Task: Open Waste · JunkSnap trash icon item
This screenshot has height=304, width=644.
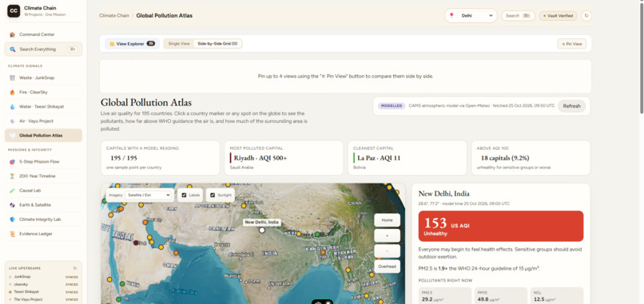Action: click(x=43, y=77)
